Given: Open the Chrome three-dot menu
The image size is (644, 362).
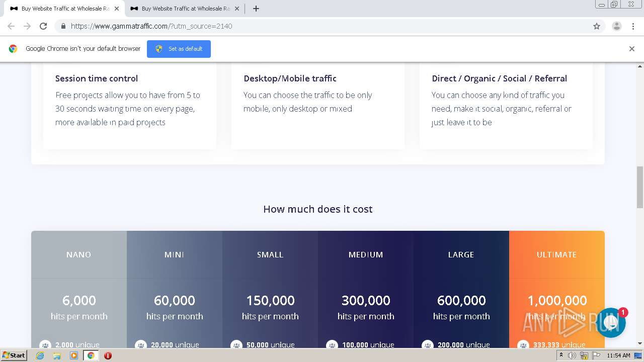Looking at the screenshot, I should (x=633, y=26).
